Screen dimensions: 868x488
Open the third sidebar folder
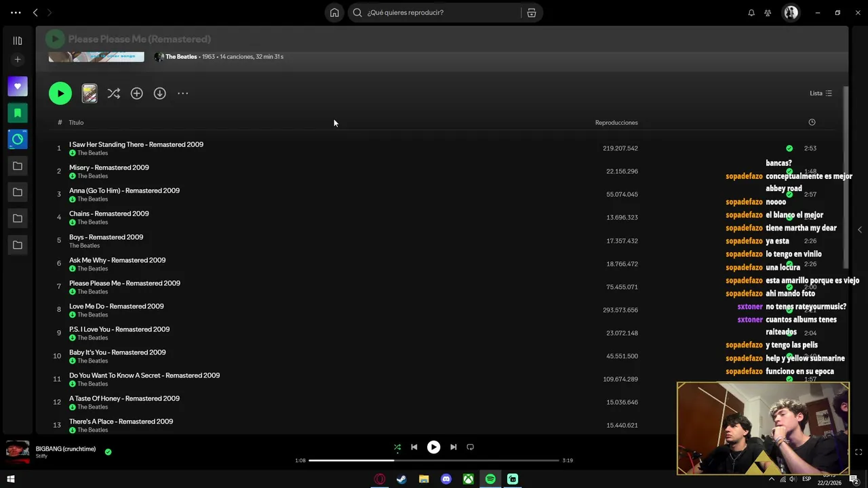(18, 218)
